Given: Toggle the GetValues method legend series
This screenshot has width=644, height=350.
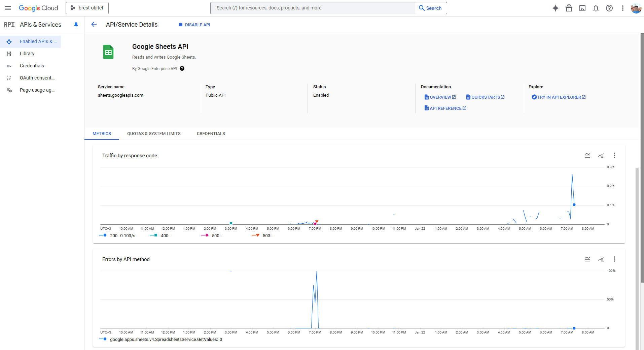Looking at the screenshot, I should pos(160,339).
